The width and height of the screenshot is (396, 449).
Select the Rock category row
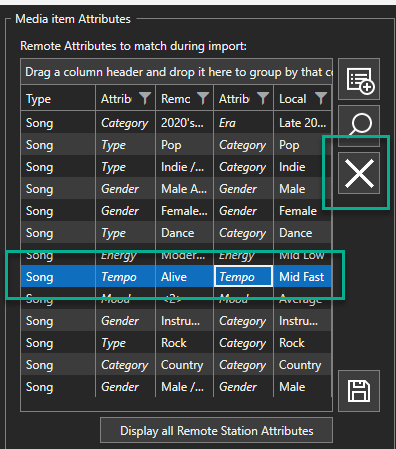(x=176, y=343)
